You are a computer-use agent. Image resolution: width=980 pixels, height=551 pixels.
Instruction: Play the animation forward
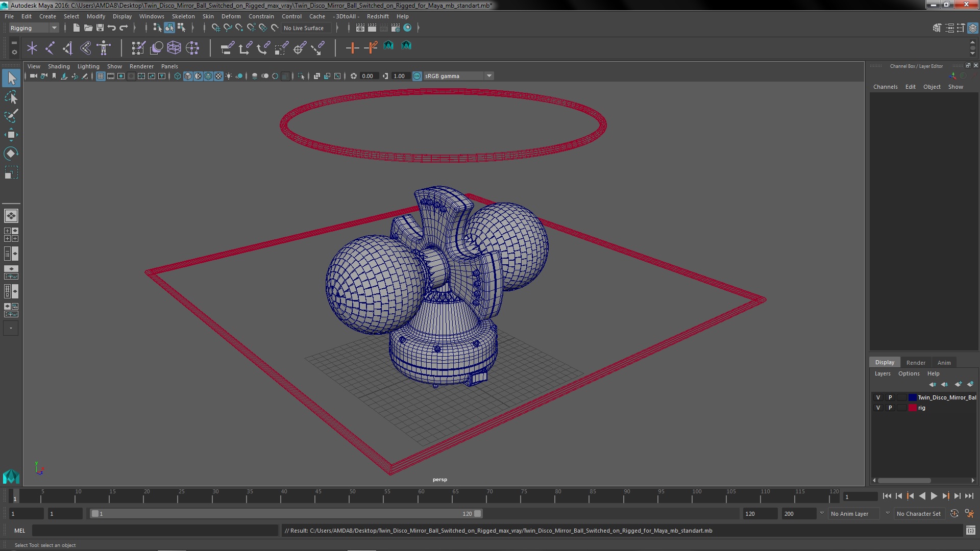tap(934, 496)
